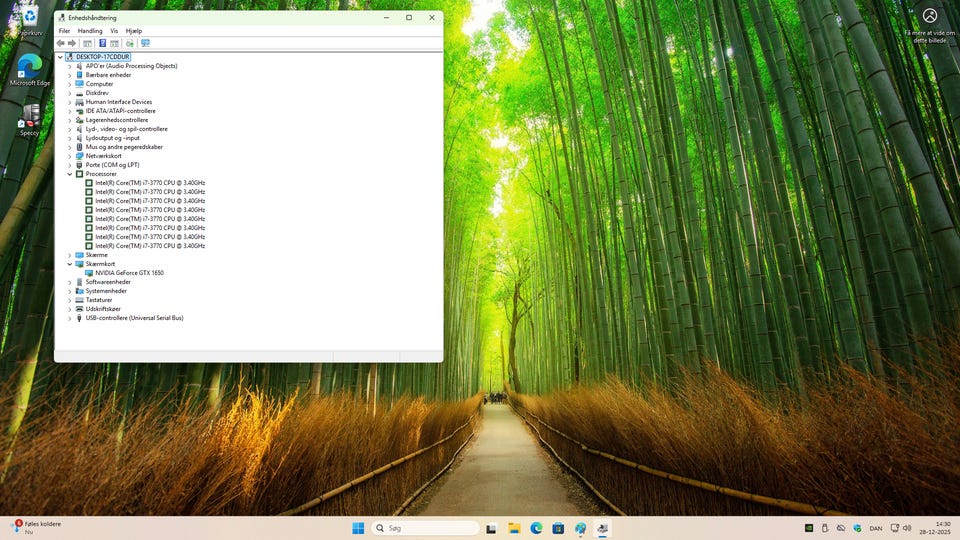960x540 pixels.
Task: Click the Device Manager taskbar icon
Action: point(602,528)
